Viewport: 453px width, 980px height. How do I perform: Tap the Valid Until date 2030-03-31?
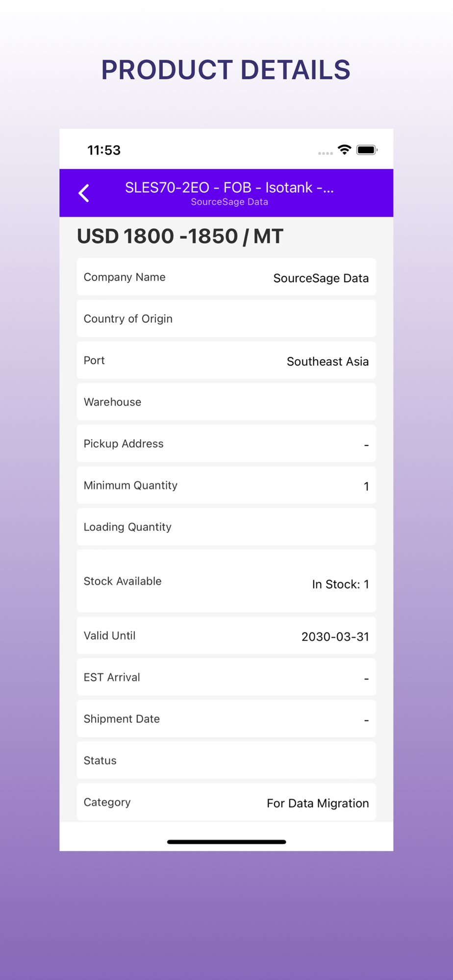335,637
